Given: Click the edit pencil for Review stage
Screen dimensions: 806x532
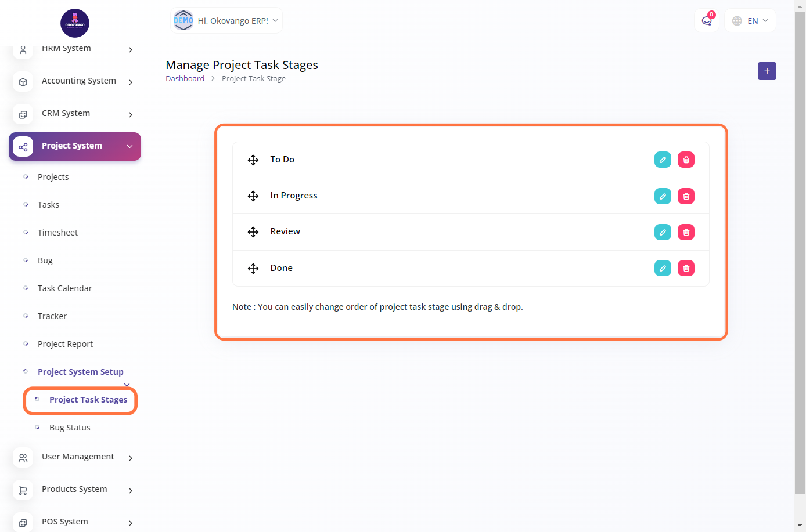Looking at the screenshot, I should point(663,232).
